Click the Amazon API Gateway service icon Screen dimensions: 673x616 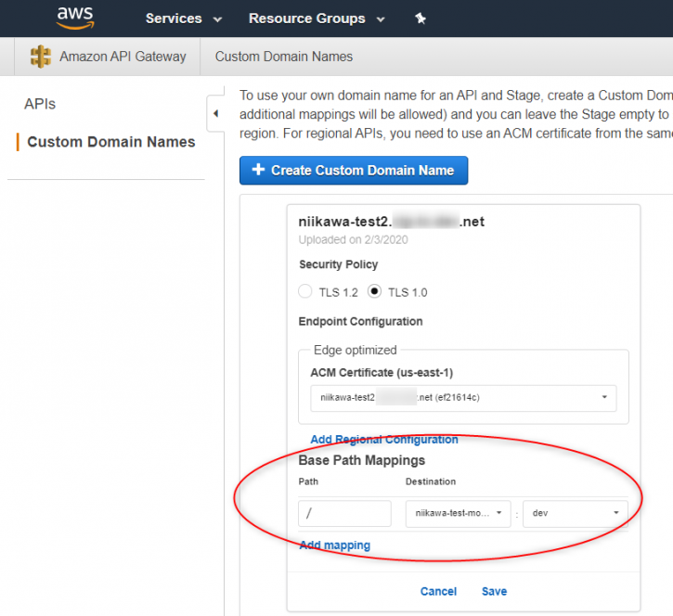tap(41, 57)
